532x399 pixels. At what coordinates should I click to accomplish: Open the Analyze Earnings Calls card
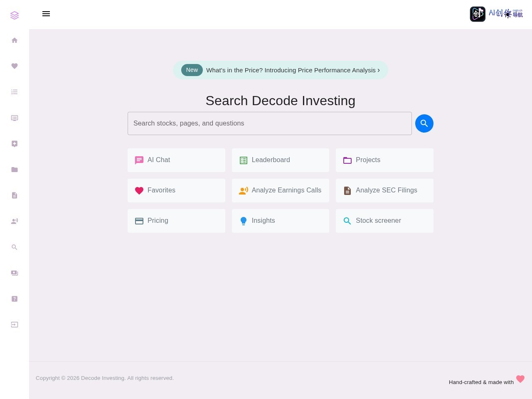tap(281, 190)
